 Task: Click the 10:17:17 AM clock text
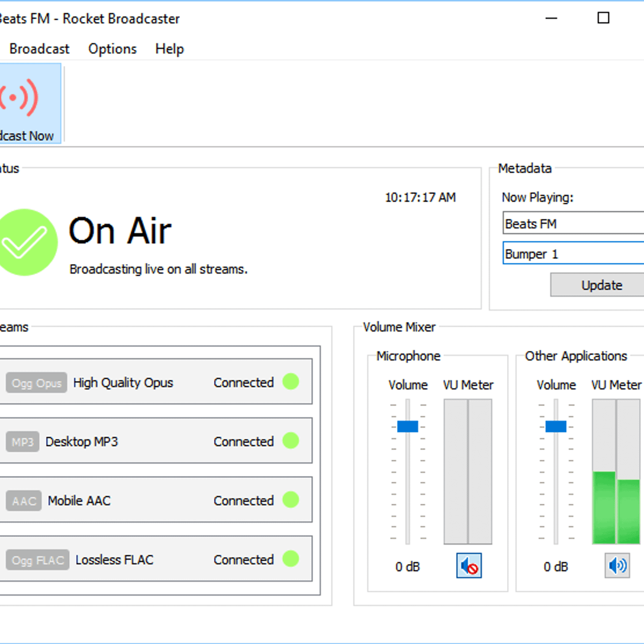coord(420,197)
